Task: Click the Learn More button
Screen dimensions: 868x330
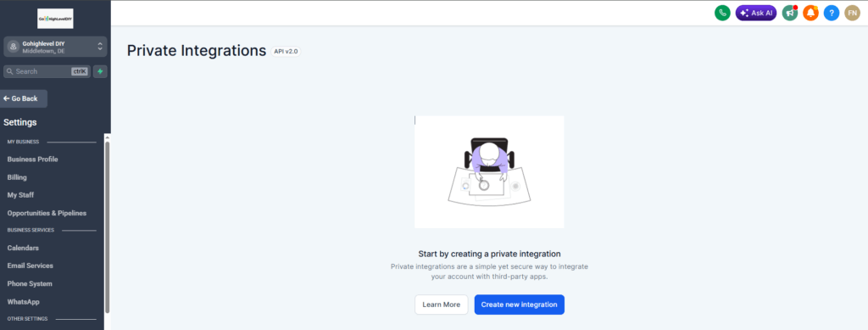Action: tap(441, 305)
